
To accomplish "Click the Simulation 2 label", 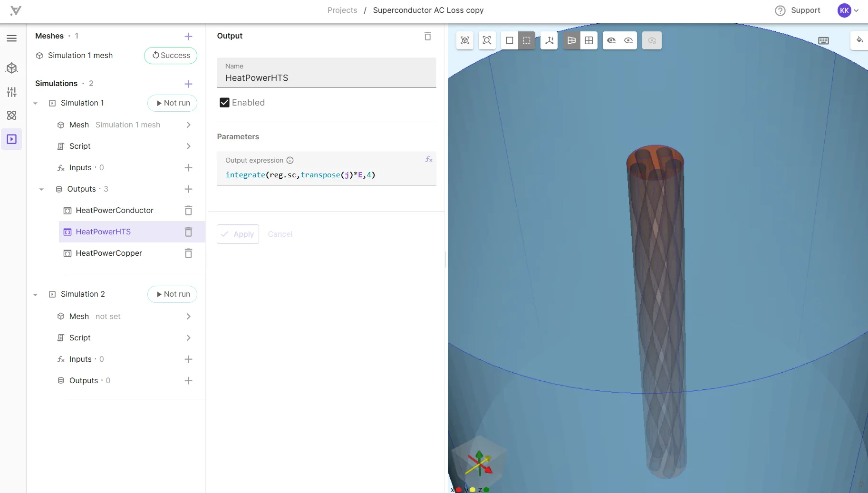I will click(83, 294).
